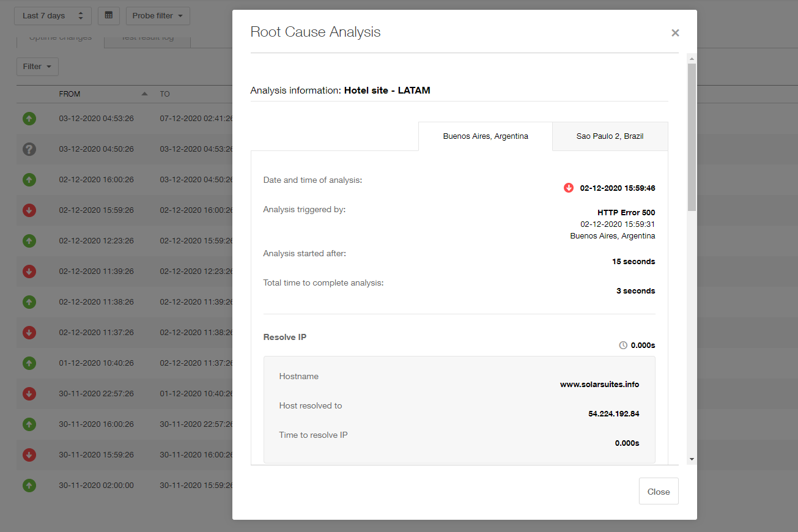Viewport: 798px width, 532px height.
Task: Switch to Sao Paulo 2, Brazil tab
Action: coord(610,136)
